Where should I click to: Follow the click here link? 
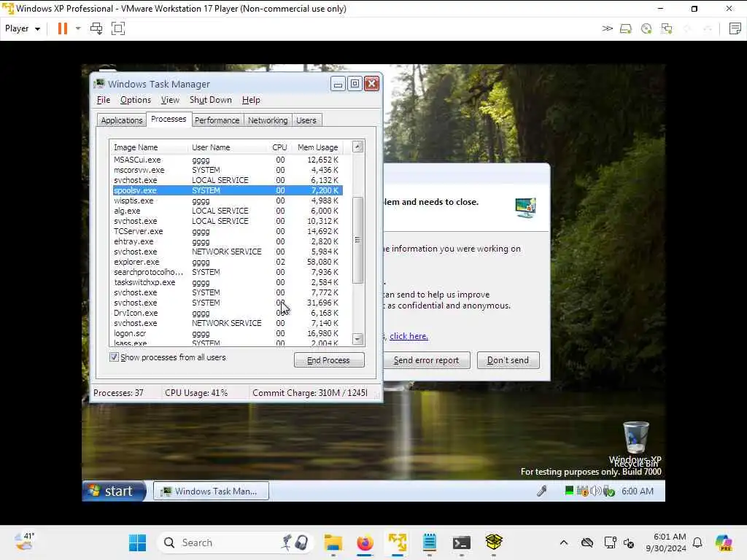409,336
